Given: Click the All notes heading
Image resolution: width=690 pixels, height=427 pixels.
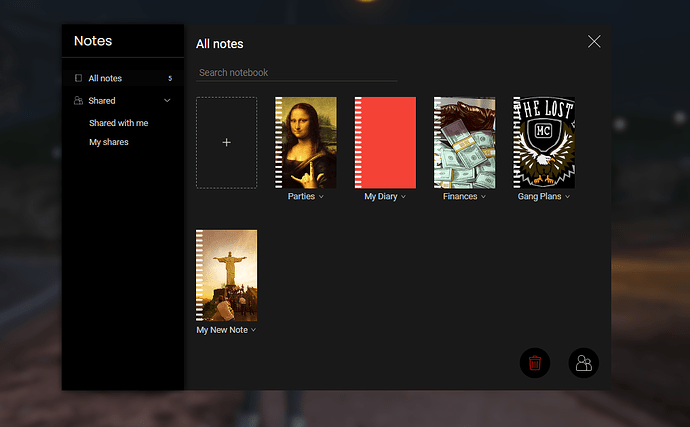Looking at the screenshot, I should coord(220,44).
